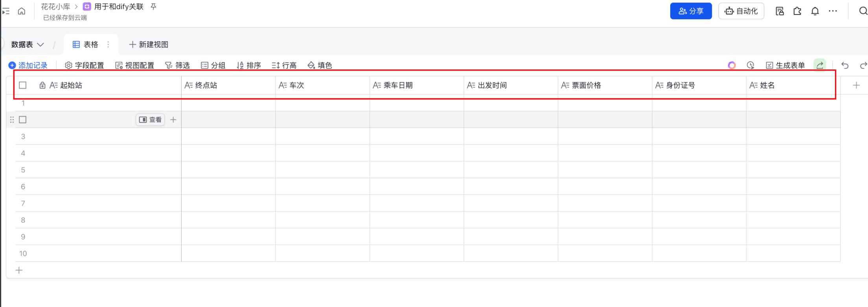The height and width of the screenshot is (307, 868).
Task: Click the 身份证号 column header
Action: [699, 85]
